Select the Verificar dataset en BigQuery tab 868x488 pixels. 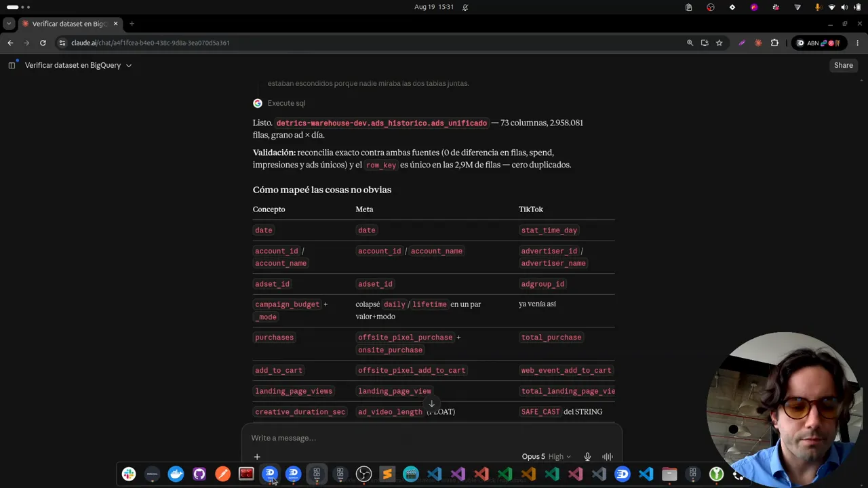69,24
